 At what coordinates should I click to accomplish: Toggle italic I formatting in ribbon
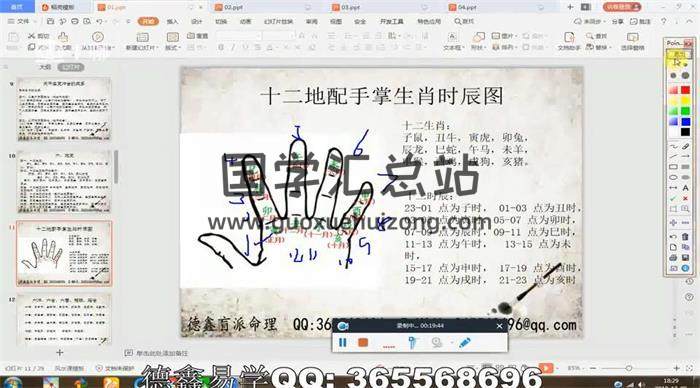coord(233,47)
